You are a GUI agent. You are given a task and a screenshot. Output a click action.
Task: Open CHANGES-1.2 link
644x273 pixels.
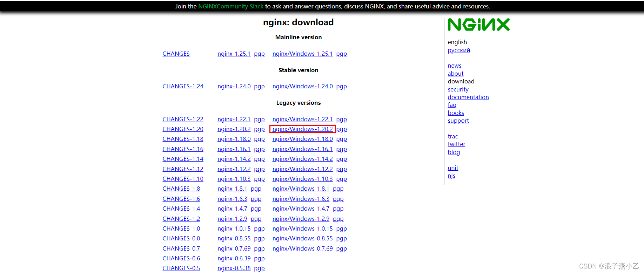[x=181, y=219]
